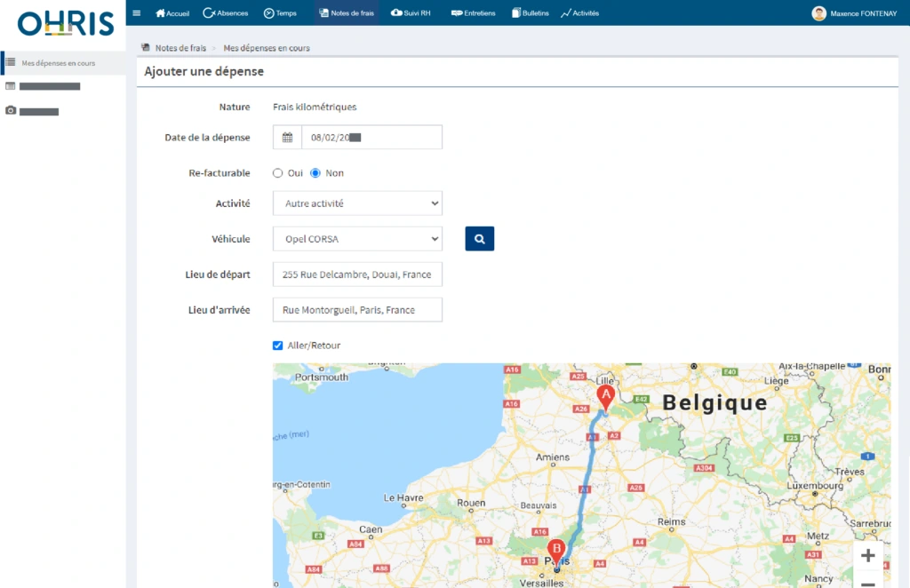Open the Bulletins menu item
910x588 pixels.
[531, 13]
